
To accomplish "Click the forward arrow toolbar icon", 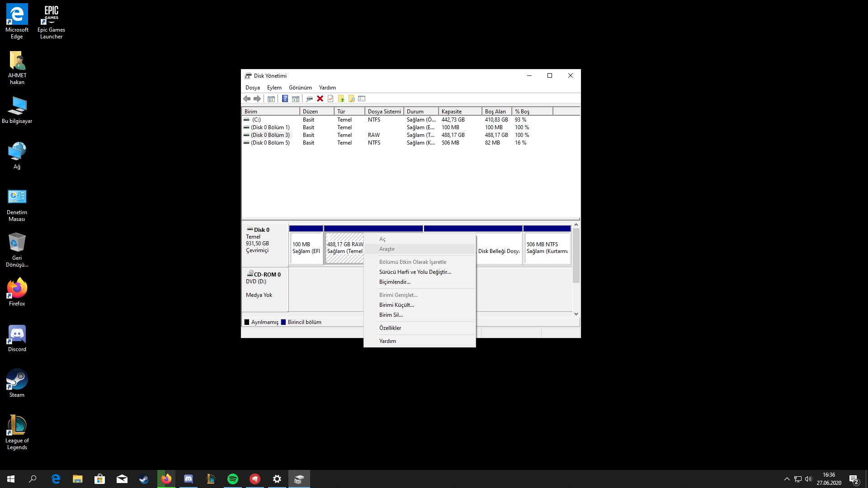I will (x=257, y=99).
